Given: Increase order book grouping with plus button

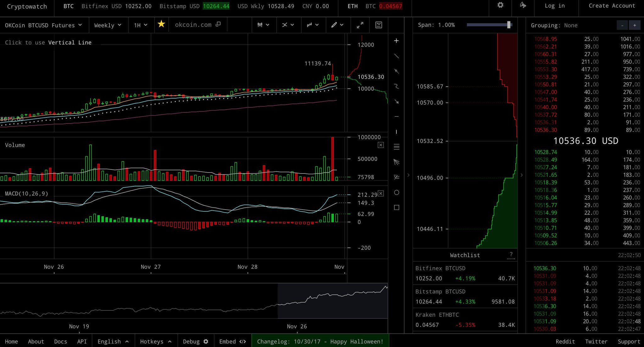Looking at the screenshot, I should 635,26.
